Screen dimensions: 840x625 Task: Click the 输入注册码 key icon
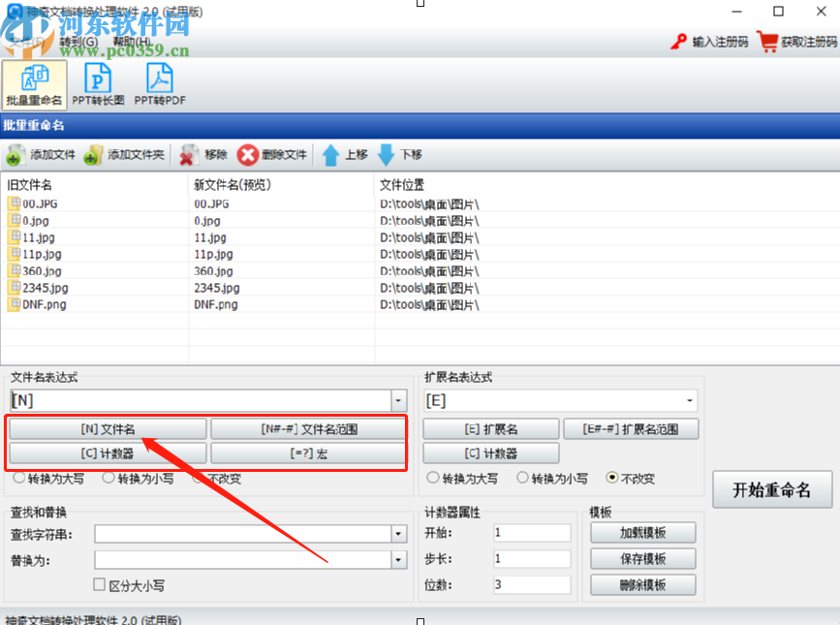[x=678, y=42]
